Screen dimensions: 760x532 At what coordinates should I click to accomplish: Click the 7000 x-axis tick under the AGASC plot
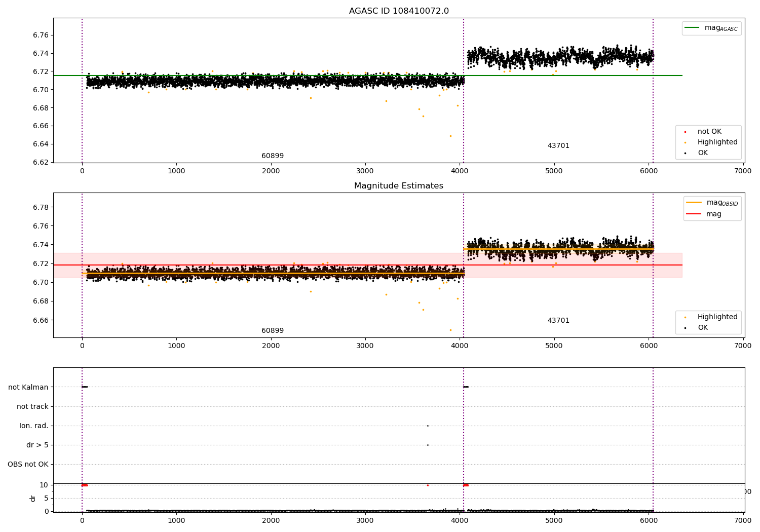point(743,171)
